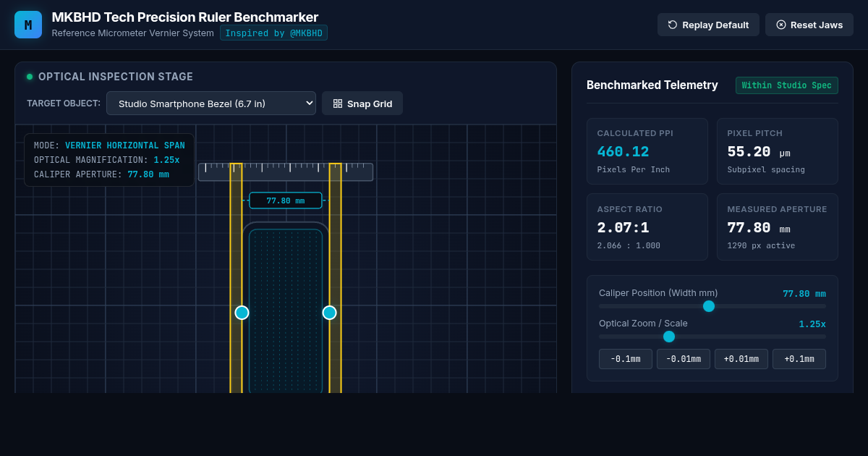Viewport: 868px width, 456px height.
Task: Click the VERNIER HORIZONTAL SPAN mode text
Action: point(125,145)
